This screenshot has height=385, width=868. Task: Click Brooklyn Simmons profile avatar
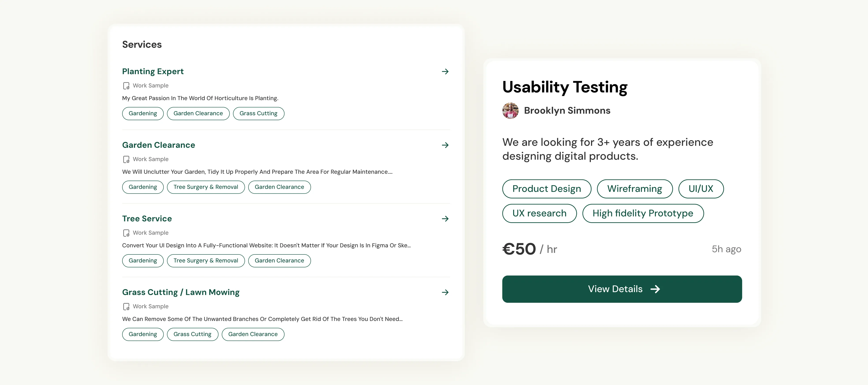[x=510, y=111]
